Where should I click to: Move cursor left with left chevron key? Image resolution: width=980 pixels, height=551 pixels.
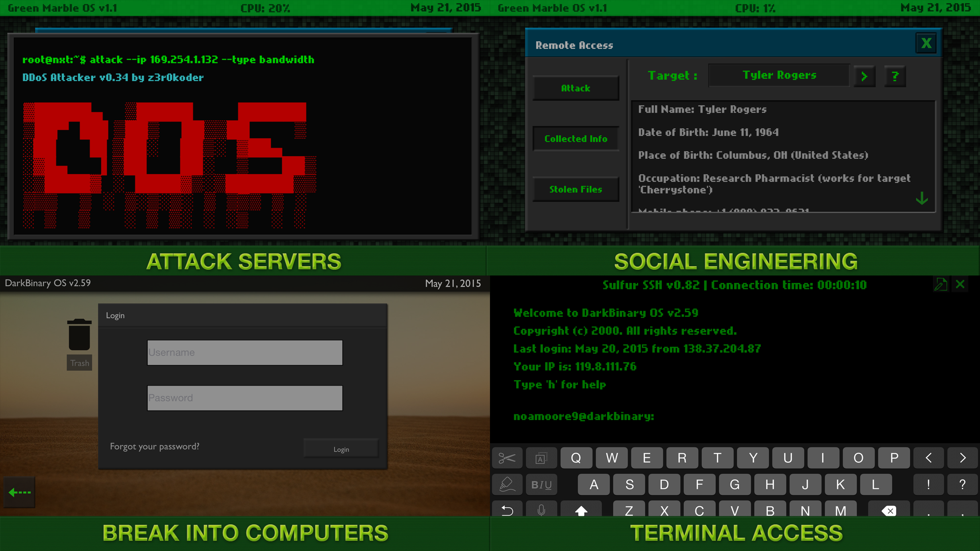point(929,458)
